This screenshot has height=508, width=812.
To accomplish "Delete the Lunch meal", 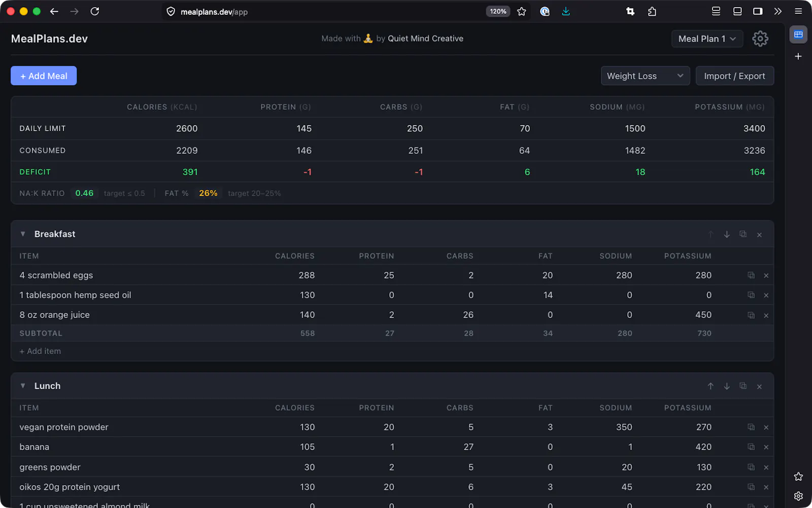I will [x=759, y=387].
